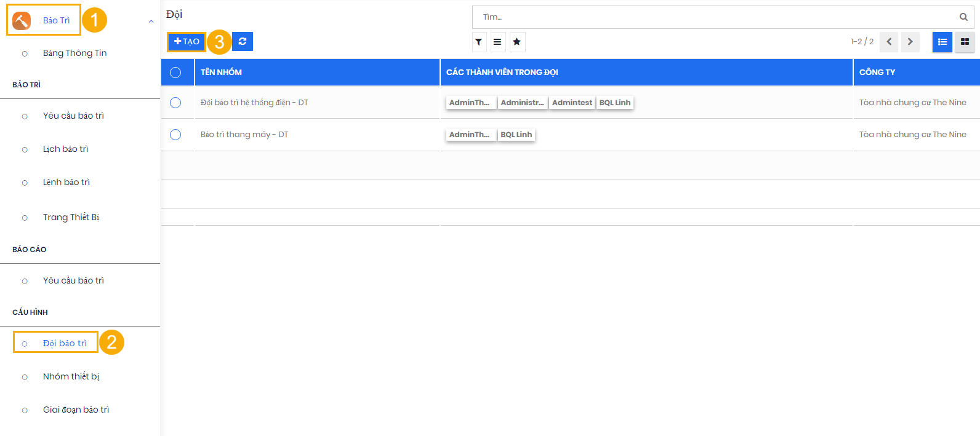Viewport: 980px width, 436px height.
Task: Select row Đội bảo trì hệ thống điện - DT
Action: click(175, 103)
